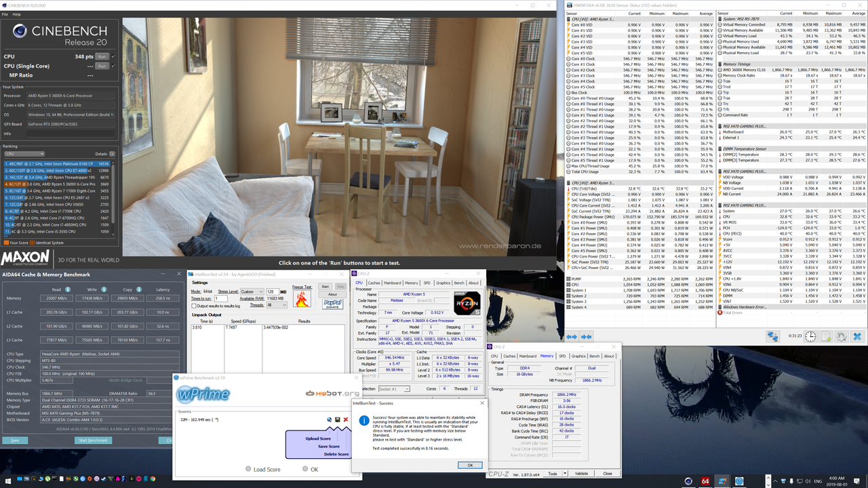Toggle the CPU test checkbox in Cinebench

coord(113,56)
